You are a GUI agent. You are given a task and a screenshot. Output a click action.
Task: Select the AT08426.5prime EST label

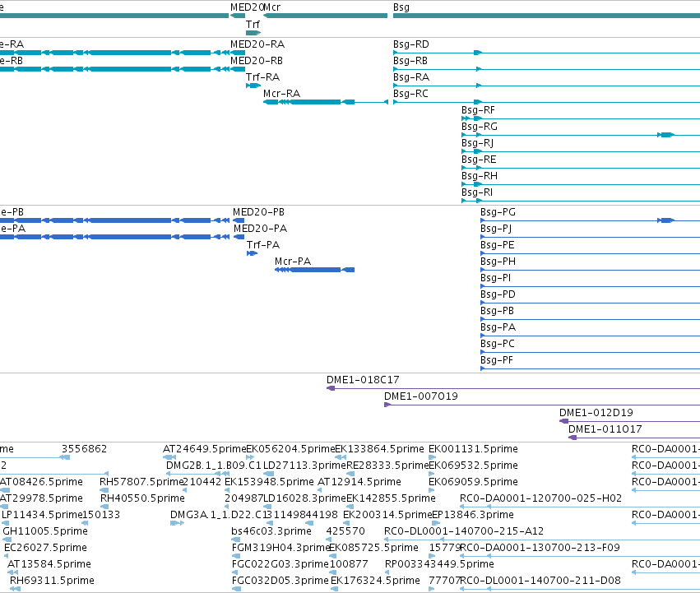point(41,482)
